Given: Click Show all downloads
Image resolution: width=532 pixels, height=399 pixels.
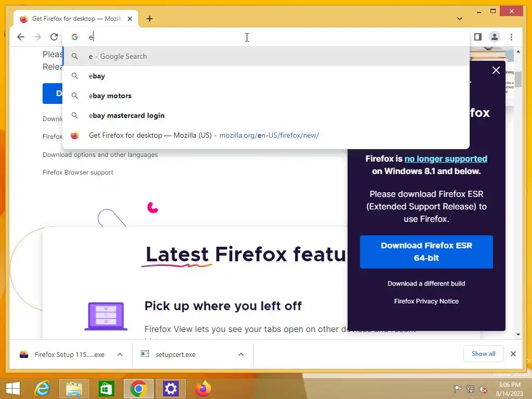Looking at the screenshot, I should coord(484,354).
